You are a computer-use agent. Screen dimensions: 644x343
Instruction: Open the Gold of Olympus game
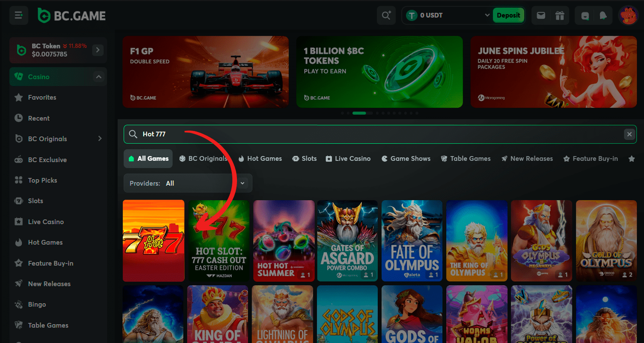coord(606,241)
